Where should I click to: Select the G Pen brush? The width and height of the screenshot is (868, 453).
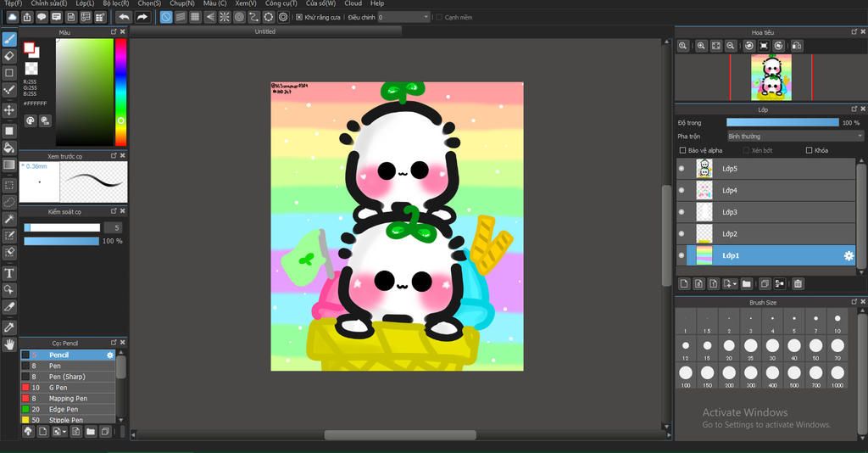[x=68, y=388]
